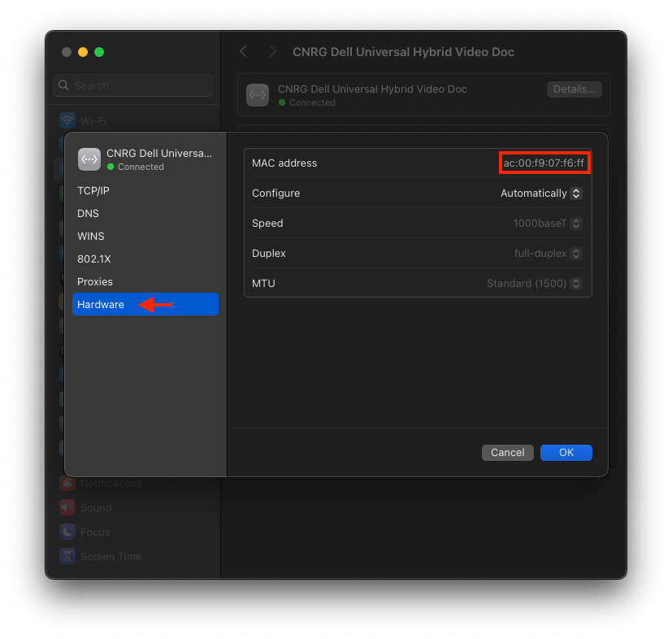Click the Cancel button
The width and height of the screenshot is (672, 639).
point(507,453)
